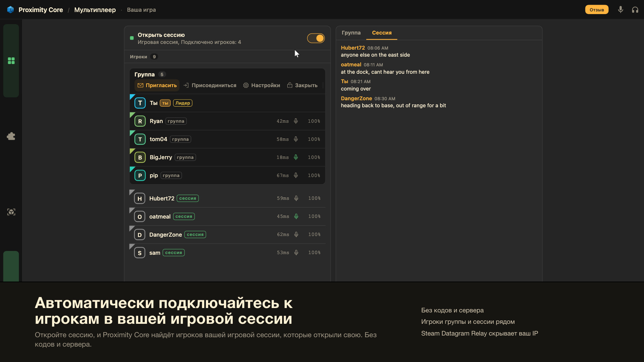Click the Лидер badge
The image size is (644, 362).
182,103
